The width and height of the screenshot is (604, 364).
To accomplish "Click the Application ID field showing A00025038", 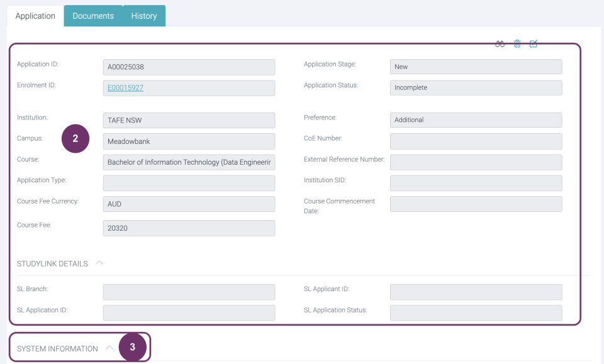I will (x=189, y=67).
